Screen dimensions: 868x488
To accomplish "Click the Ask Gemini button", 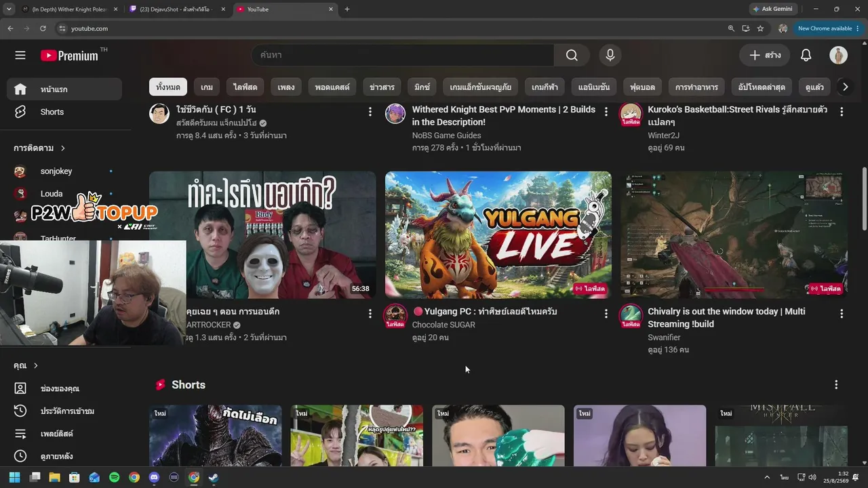I will pyautogui.click(x=772, y=9).
